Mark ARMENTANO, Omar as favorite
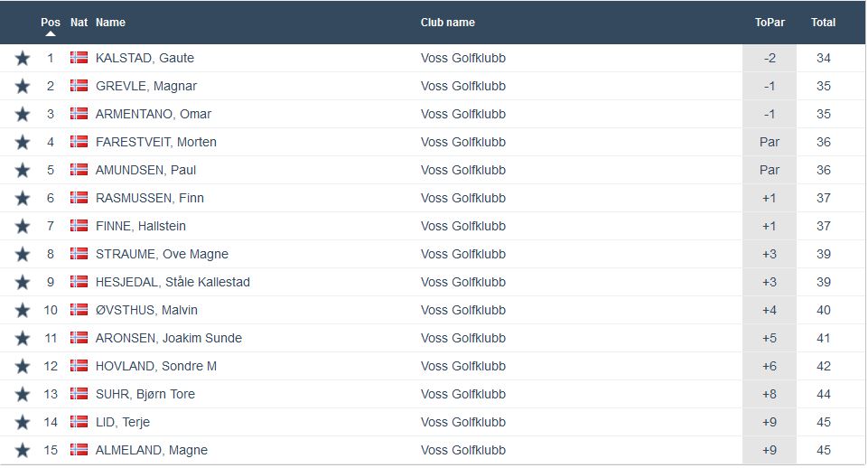The height and width of the screenshot is (468, 868). coord(23,115)
